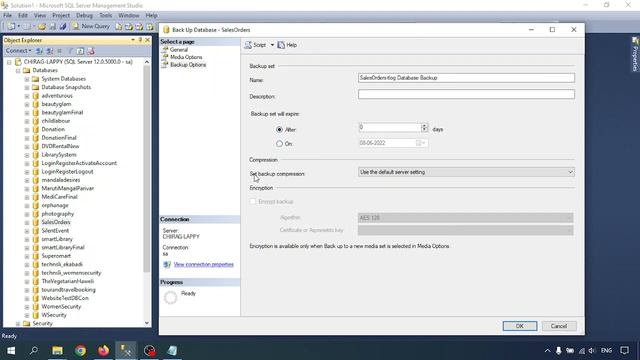Click the Save icon in SSMS toolbar
640x360 pixels.
pyautogui.click(x=53, y=27)
